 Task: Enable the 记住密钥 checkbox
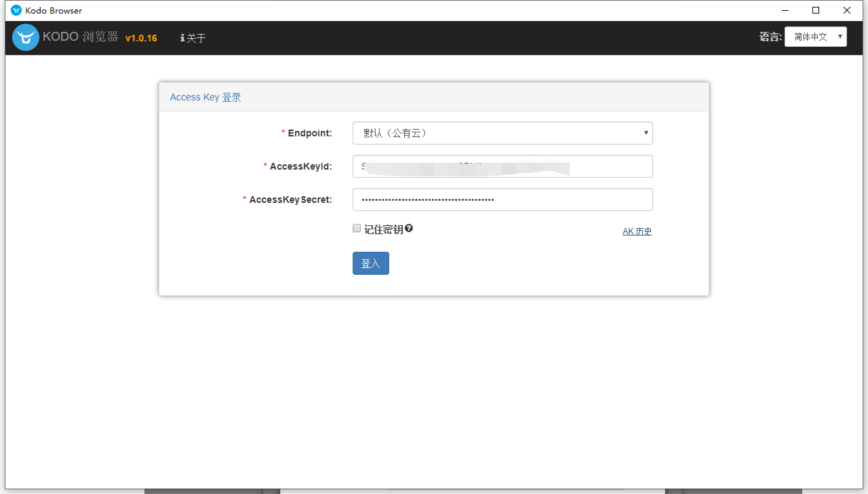(x=357, y=229)
